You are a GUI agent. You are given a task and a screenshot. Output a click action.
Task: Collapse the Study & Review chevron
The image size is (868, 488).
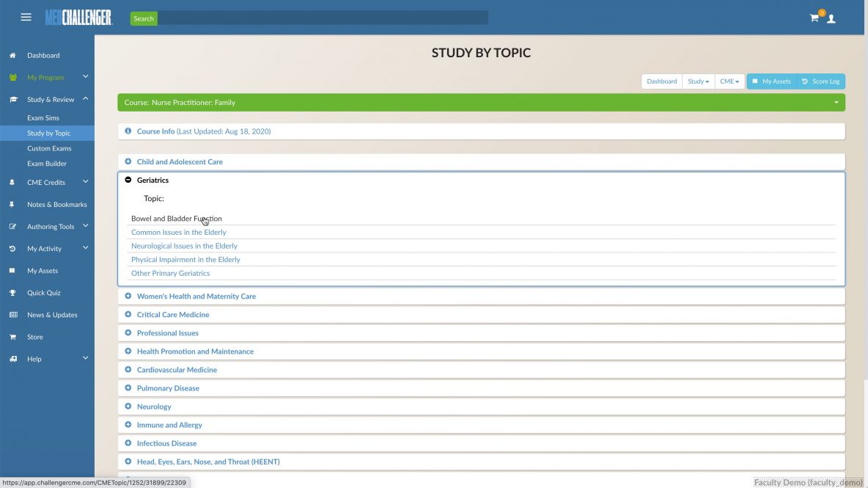pos(85,98)
